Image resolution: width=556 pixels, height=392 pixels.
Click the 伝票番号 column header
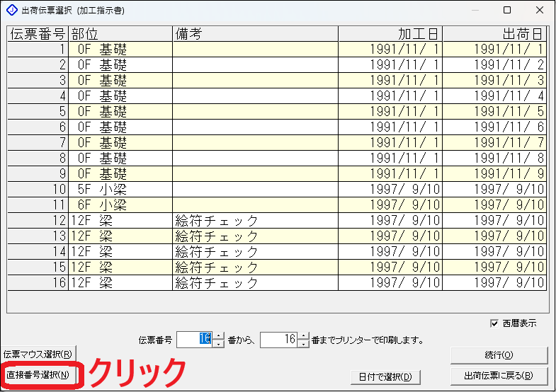[x=38, y=34]
